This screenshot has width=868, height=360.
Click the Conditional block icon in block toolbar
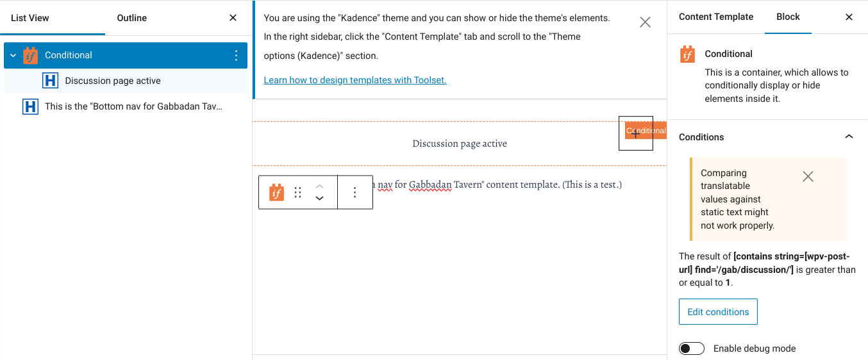pyautogui.click(x=276, y=192)
